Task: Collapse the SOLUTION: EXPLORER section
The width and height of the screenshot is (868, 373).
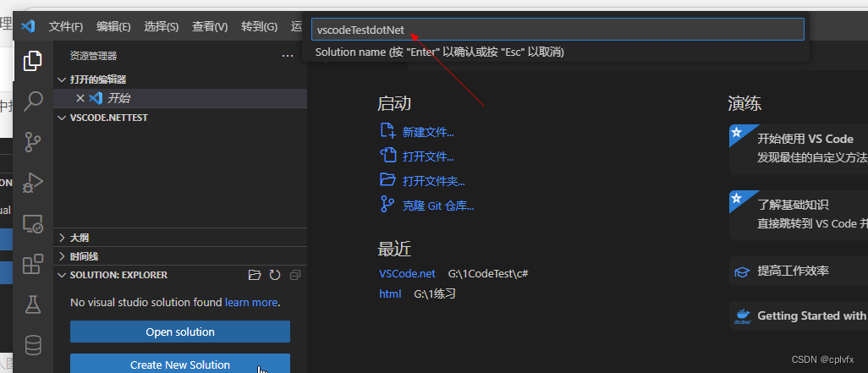Action: (62, 275)
